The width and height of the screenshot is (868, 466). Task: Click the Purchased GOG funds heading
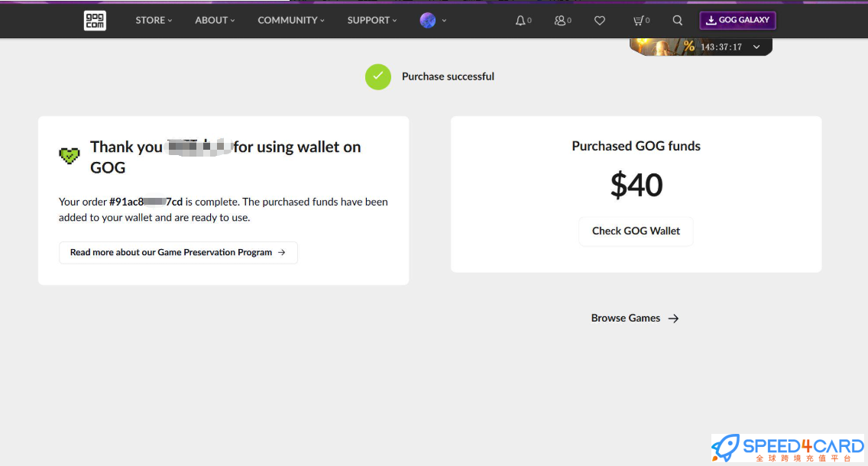636,146
